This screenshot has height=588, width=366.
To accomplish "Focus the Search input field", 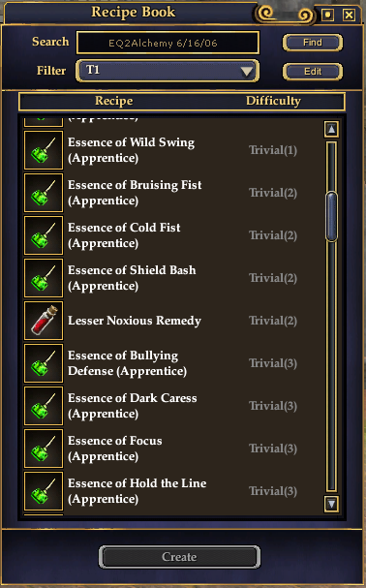I will [168, 43].
